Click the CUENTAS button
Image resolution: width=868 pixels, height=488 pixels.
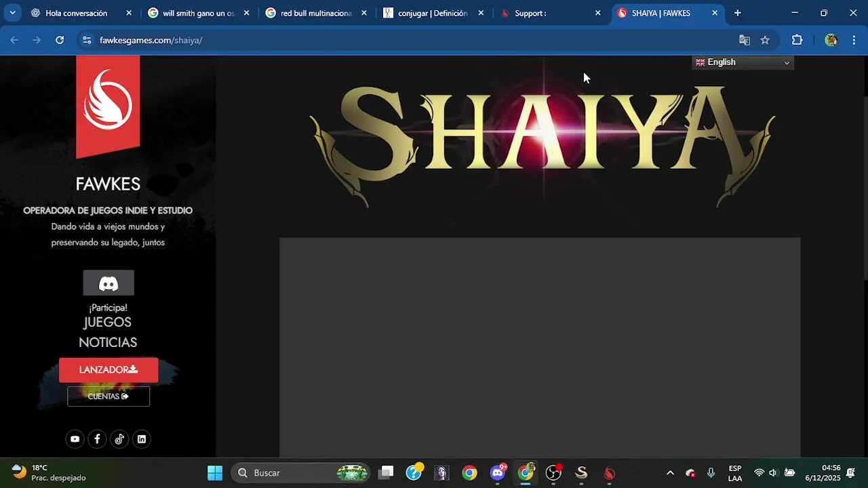108,396
